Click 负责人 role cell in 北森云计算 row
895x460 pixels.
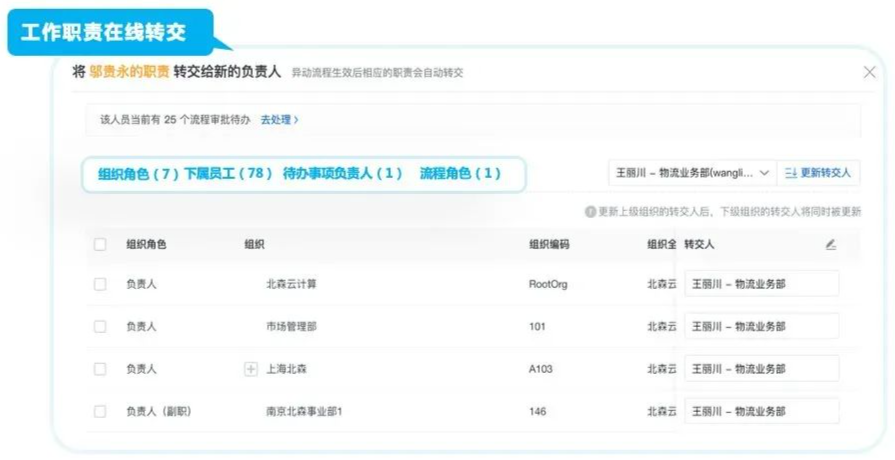[x=141, y=284]
